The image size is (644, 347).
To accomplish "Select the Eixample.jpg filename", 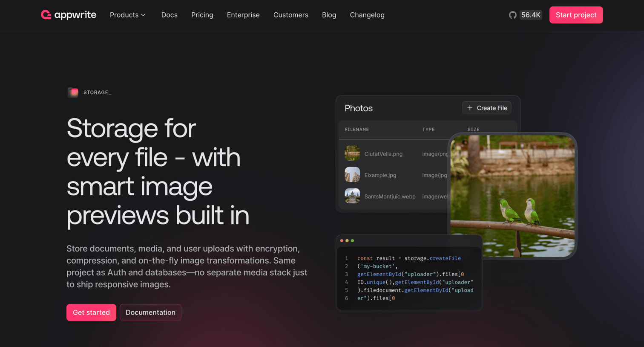I will tap(380, 175).
